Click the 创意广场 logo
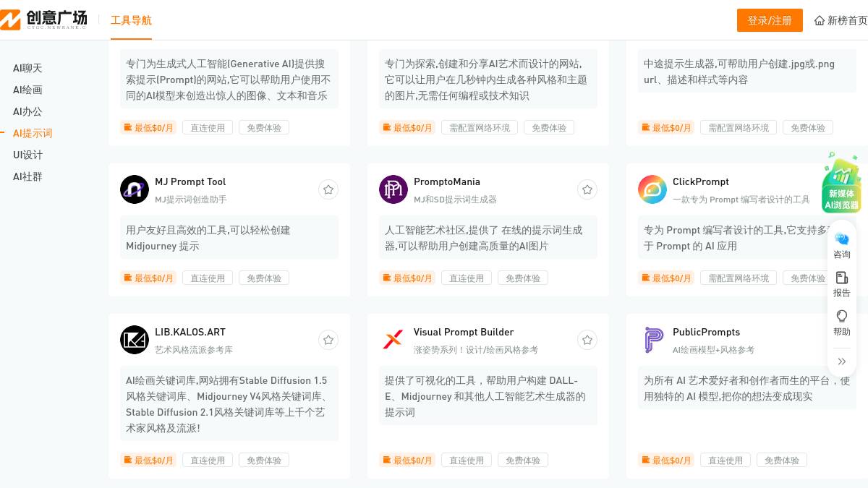 (43, 20)
